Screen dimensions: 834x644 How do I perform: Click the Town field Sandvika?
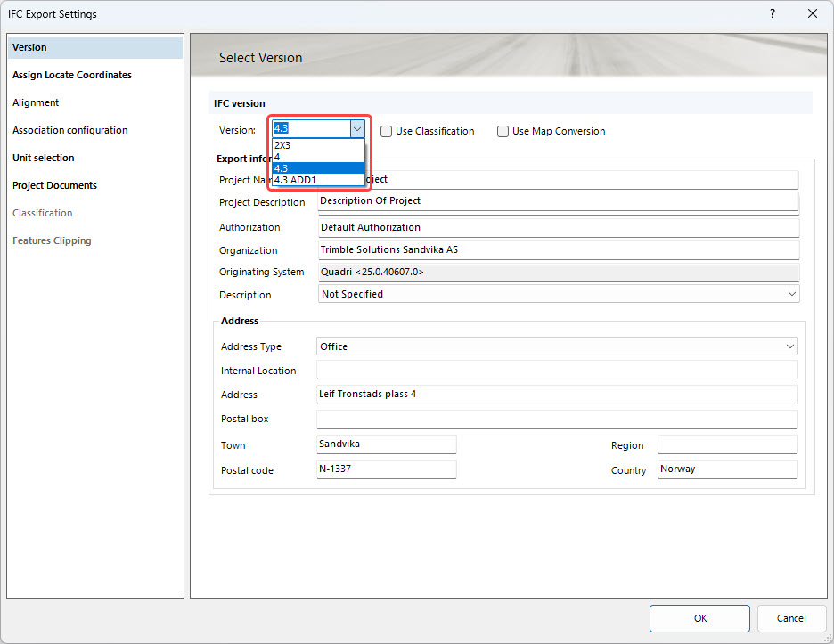(x=386, y=444)
